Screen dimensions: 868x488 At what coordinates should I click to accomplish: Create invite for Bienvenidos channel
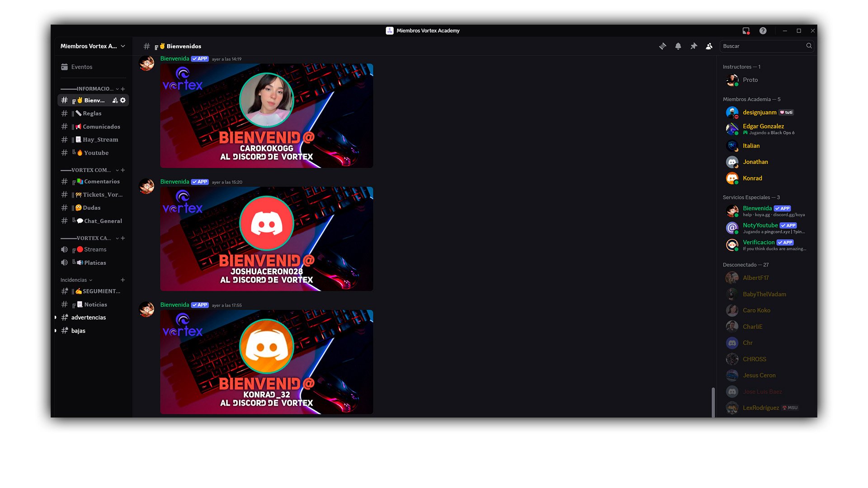(115, 100)
